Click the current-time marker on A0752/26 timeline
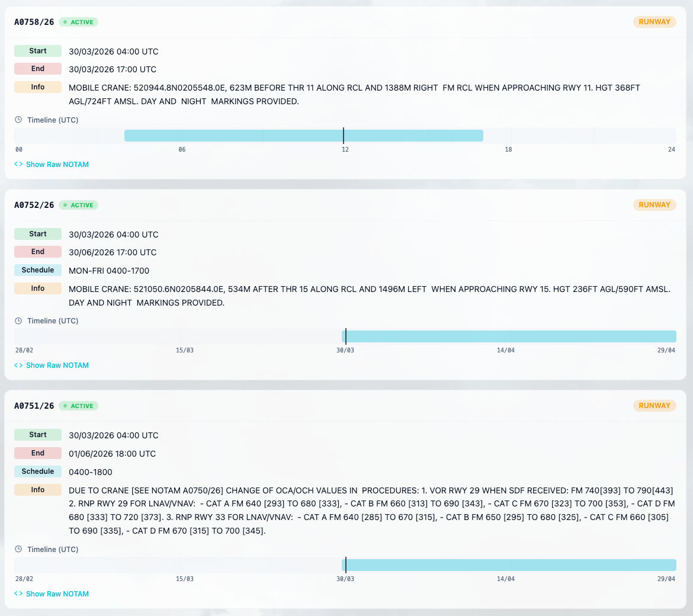 click(345, 336)
